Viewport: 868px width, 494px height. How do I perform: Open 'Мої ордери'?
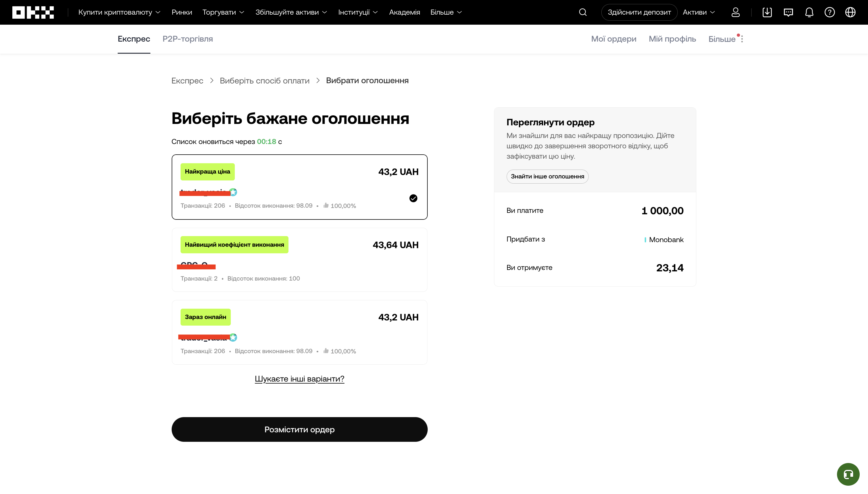pyautogui.click(x=613, y=39)
